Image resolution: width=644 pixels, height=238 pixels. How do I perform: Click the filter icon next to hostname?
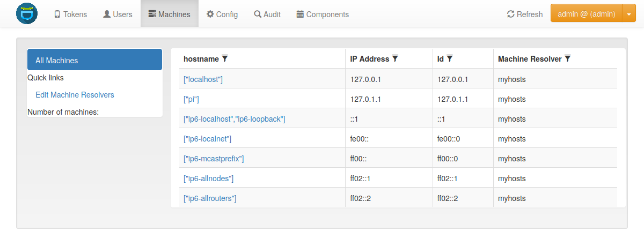225,58
